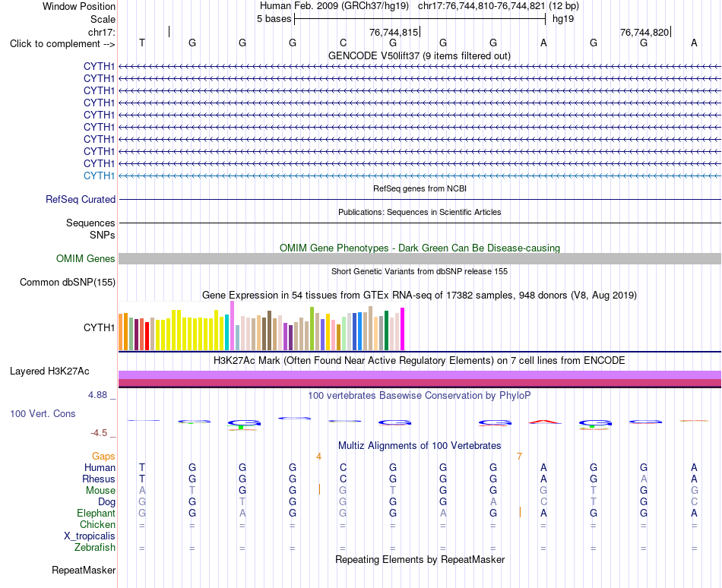The image size is (722, 588).
Task: Click the RepeatMasker track label
Action: tap(84, 570)
